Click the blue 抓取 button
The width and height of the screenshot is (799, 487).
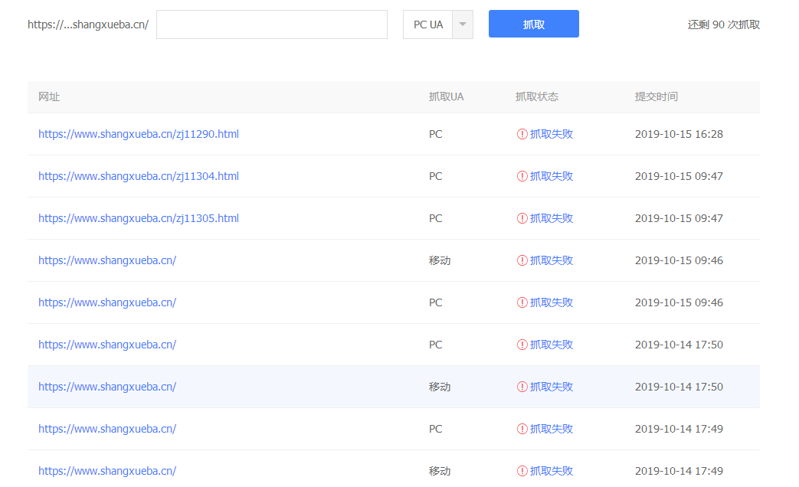pyautogui.click(x=534, y=24)
